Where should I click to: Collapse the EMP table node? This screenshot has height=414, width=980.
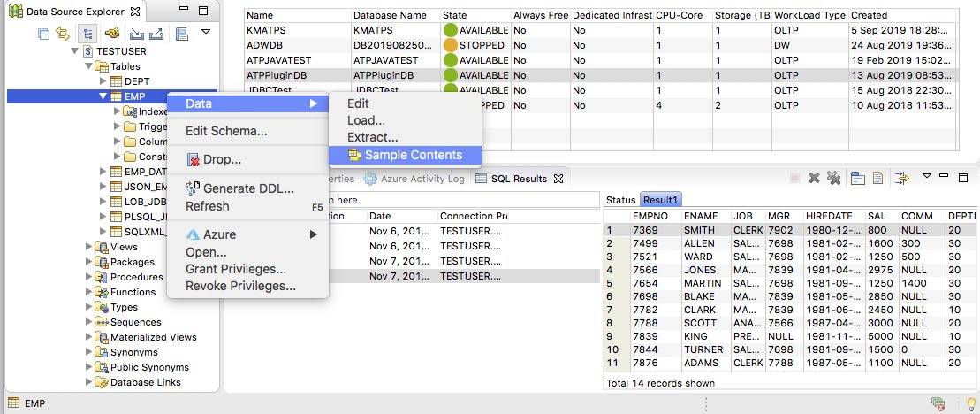coord(103,96)
